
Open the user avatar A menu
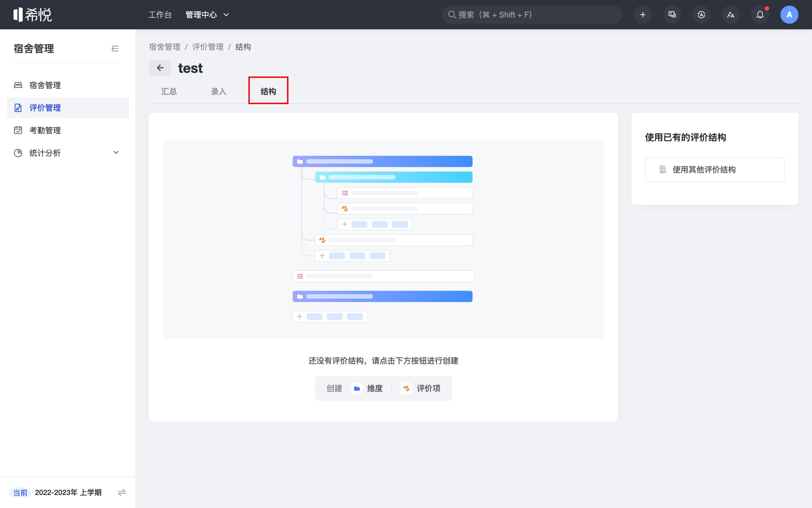click(x=789, y=15)
